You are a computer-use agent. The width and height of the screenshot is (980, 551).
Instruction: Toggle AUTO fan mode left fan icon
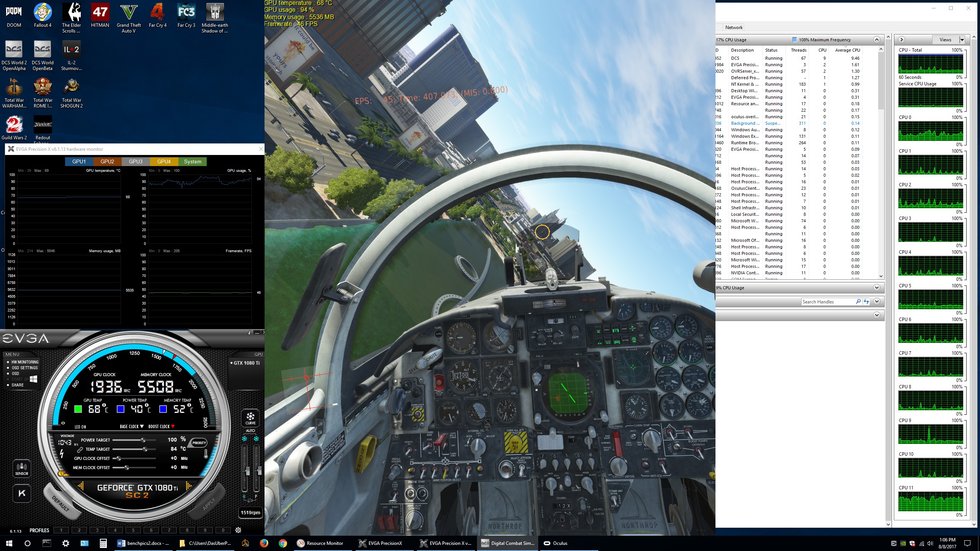point(245,439)
